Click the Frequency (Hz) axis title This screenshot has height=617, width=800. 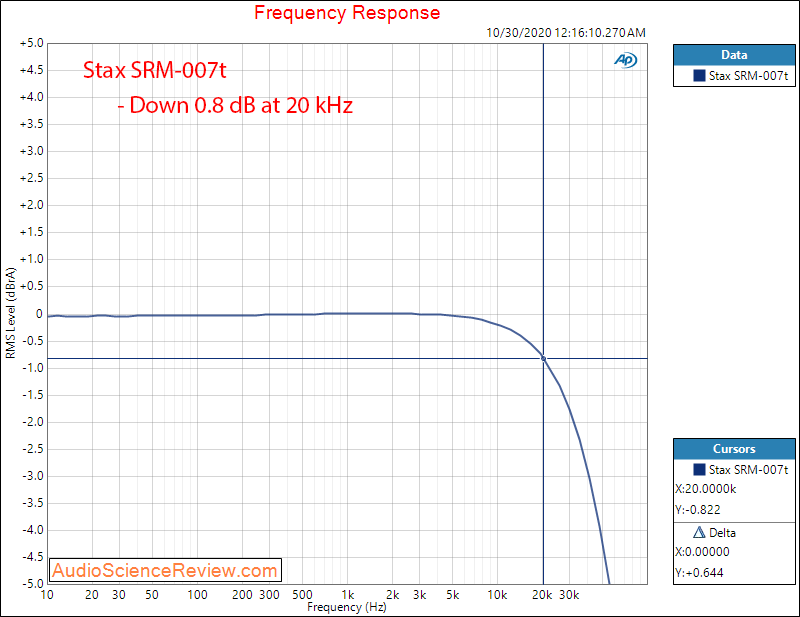[x=347, y=607]
